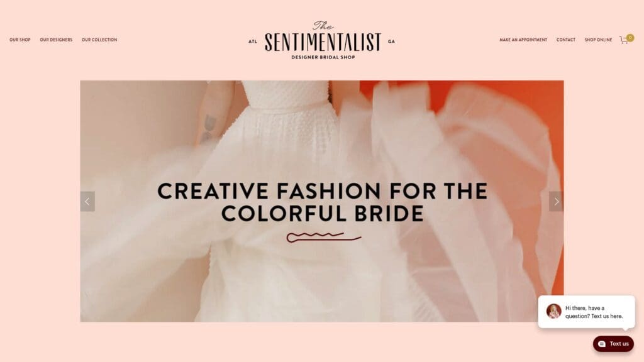The width and height of the screenshot is (644, 362).
Task: Open the Our Designers menu
Action: click(x=56, y=40)
